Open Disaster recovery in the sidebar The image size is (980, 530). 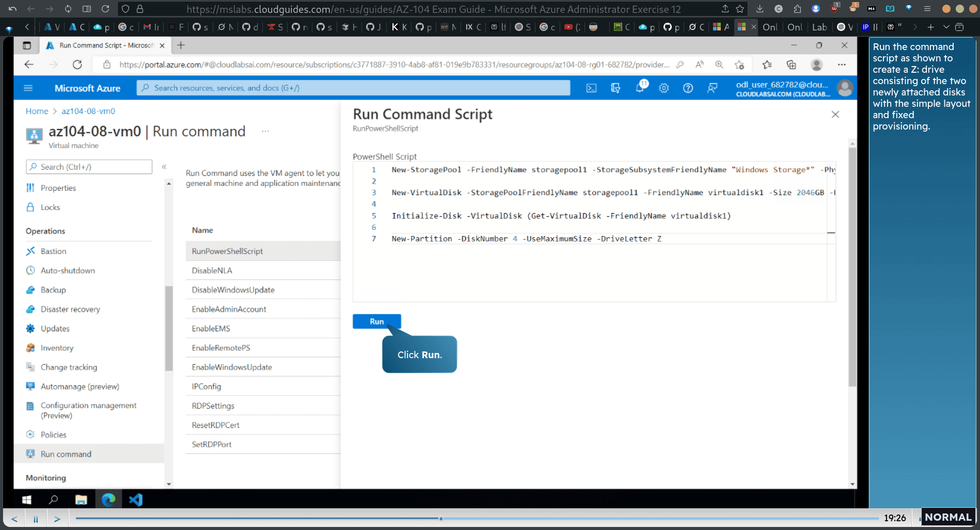pos(70,309)
